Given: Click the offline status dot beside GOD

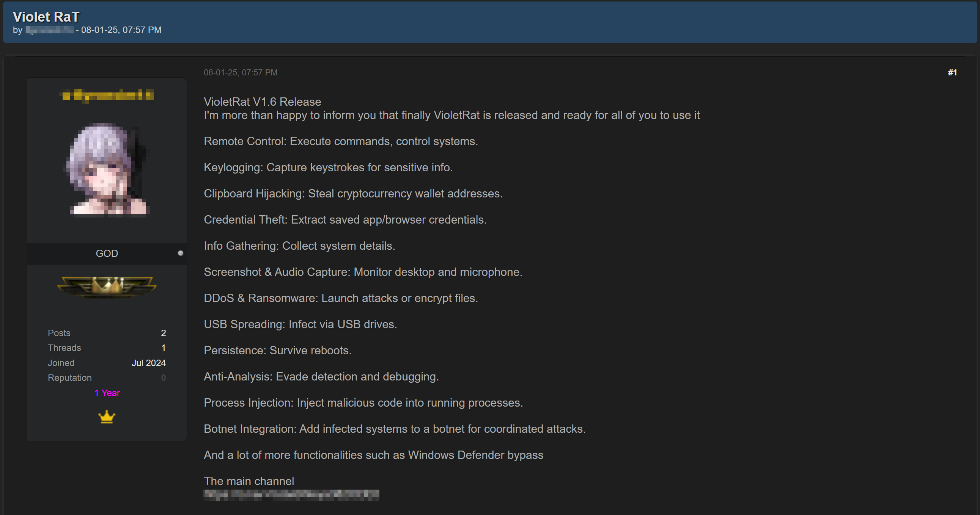Looking at the screenshot, I should 180,253.
